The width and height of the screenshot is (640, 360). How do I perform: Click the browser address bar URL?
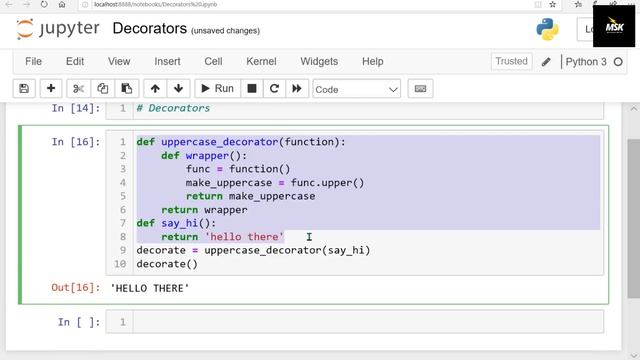156,4
